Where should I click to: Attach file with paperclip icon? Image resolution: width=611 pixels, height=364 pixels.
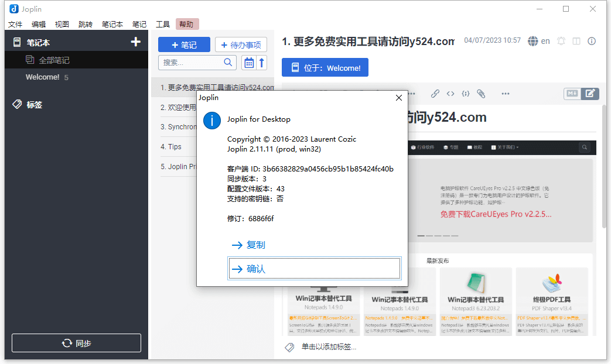481,94
